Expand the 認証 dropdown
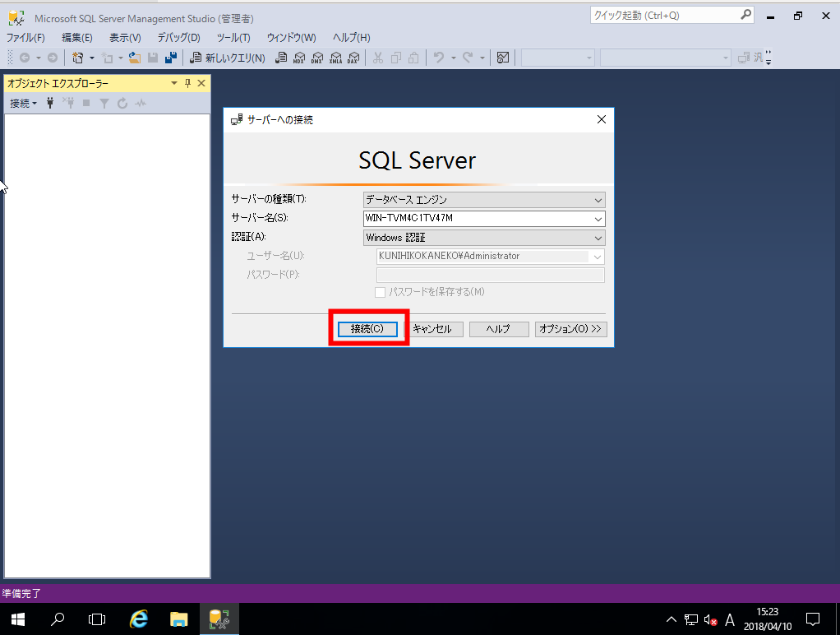 [598, 238]
